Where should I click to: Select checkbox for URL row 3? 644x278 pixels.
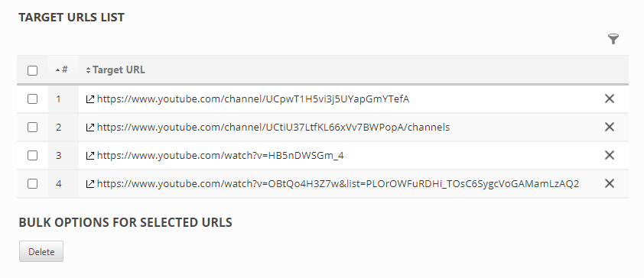click(32, 155)
